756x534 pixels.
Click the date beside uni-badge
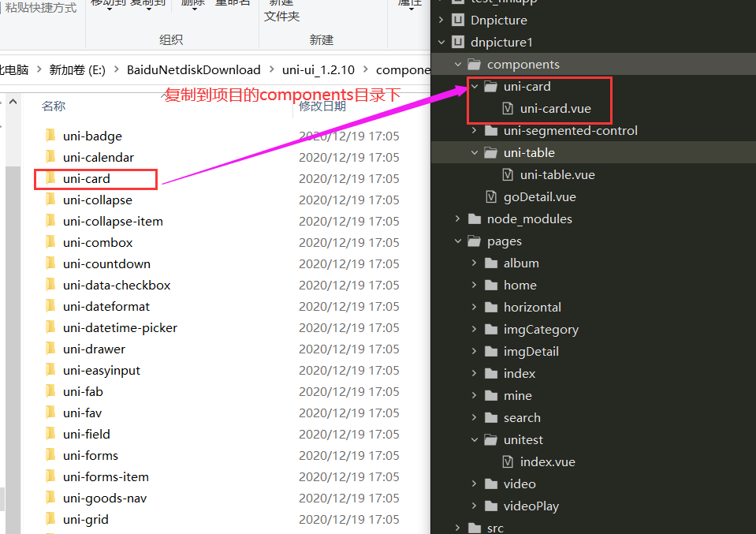pos(349,136)
